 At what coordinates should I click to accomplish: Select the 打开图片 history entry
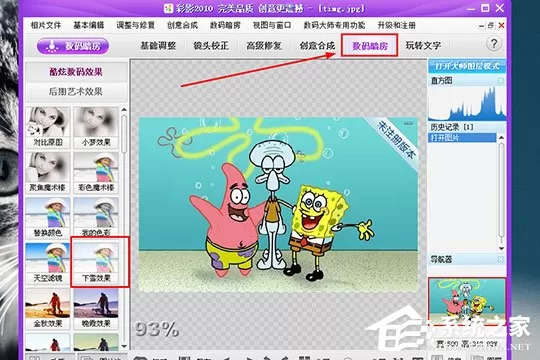[463, 138]
